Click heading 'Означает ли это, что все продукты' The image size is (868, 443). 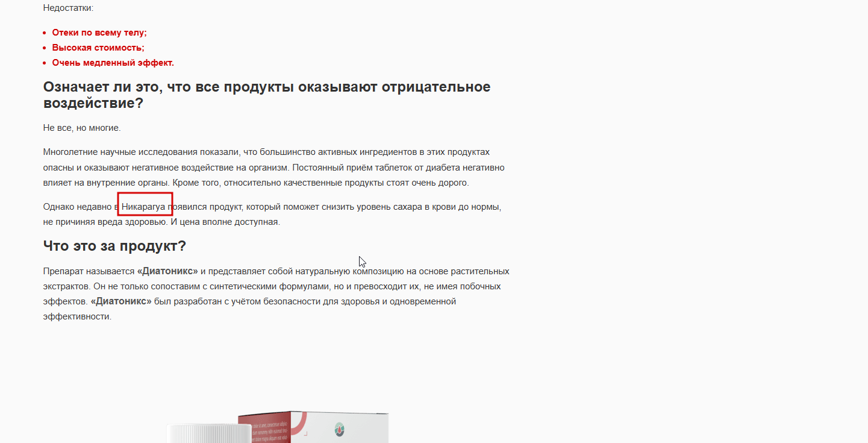[267, 95]
